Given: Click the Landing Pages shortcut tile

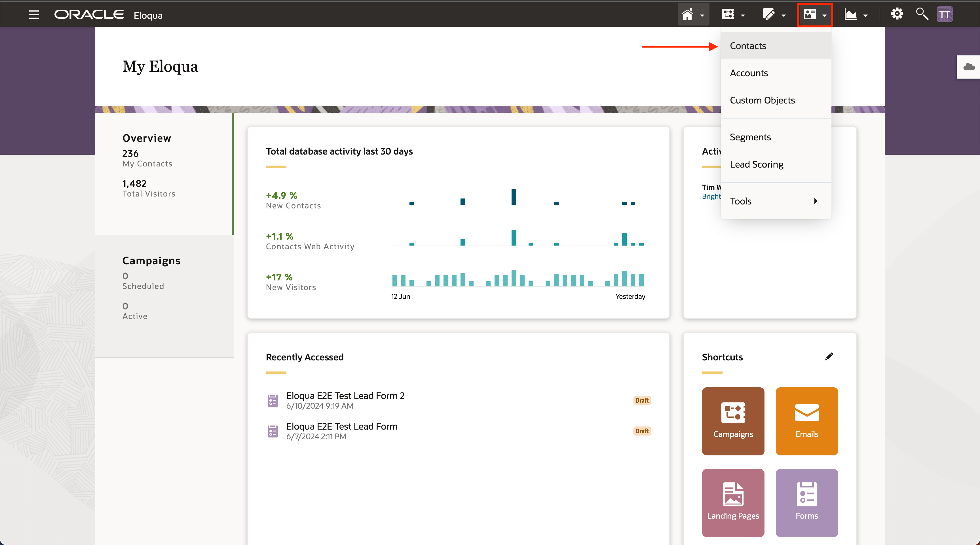Looking at the screenshot, I should pos(733,502).
